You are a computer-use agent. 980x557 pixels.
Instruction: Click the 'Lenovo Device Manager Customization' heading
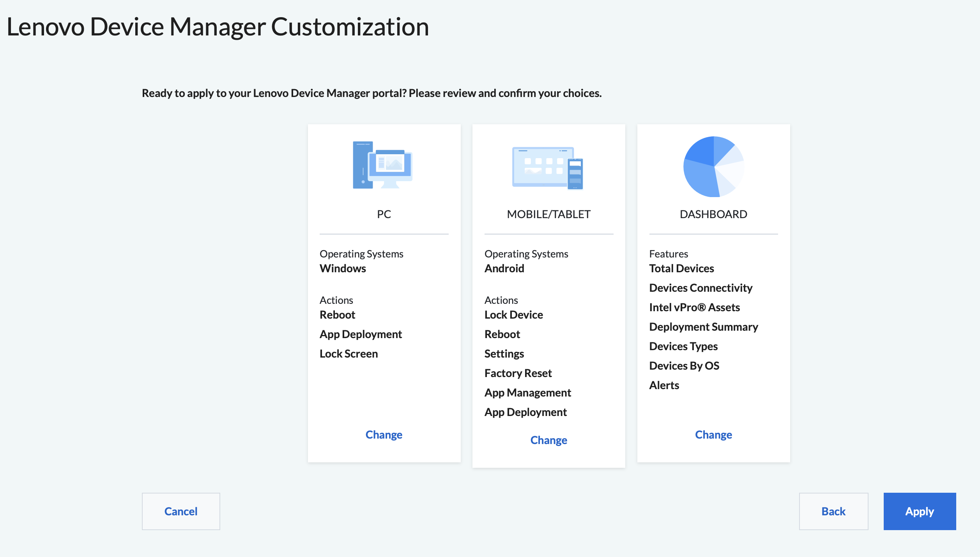click(218, 27)
